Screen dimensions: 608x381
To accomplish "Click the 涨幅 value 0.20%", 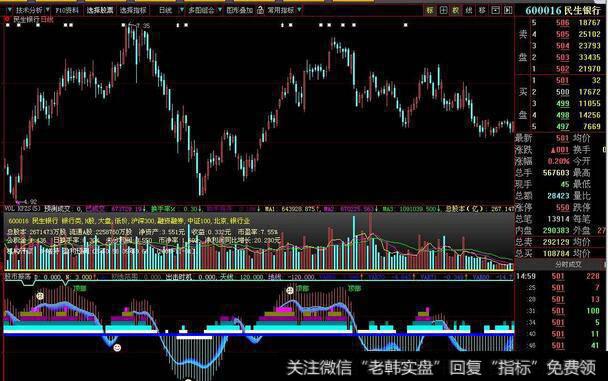I will click(x=558, y=161).
